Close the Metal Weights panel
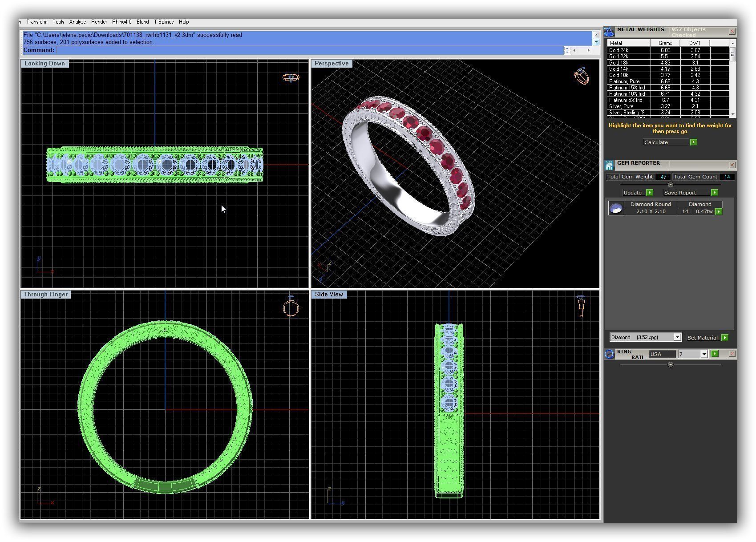This screenshot has height=542, width=756. point(732,32)
